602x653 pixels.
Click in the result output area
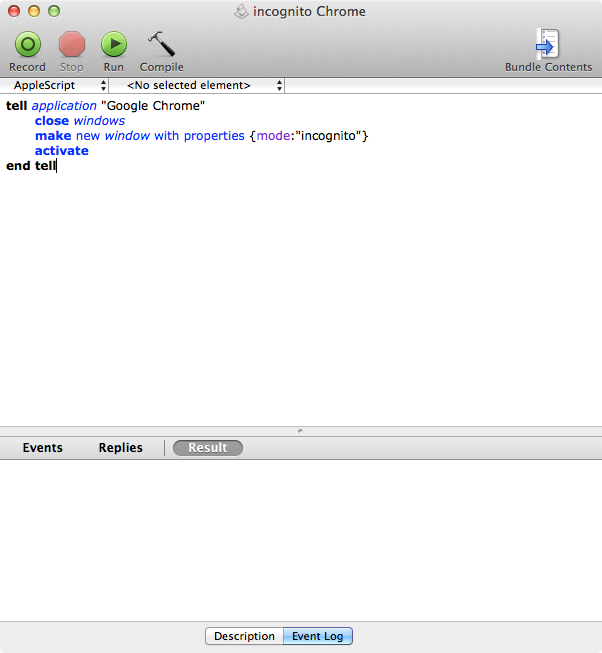coord(301,540)
